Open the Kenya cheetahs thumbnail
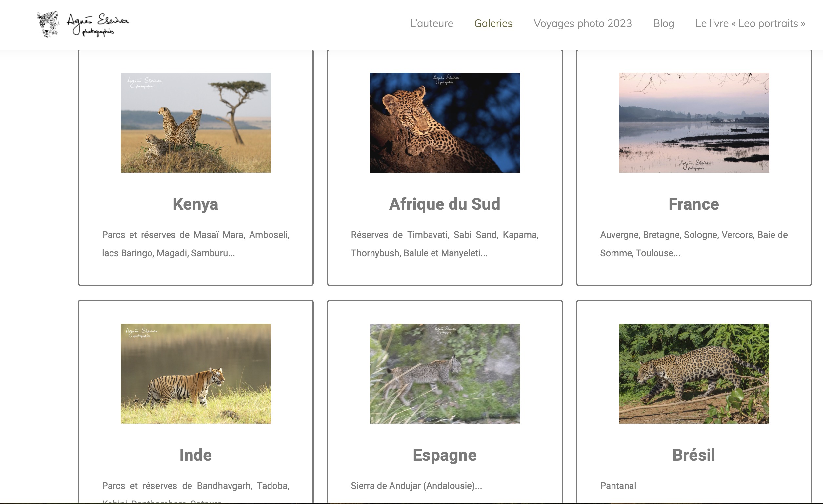823x504 pixels. click(x=196, y=123)
